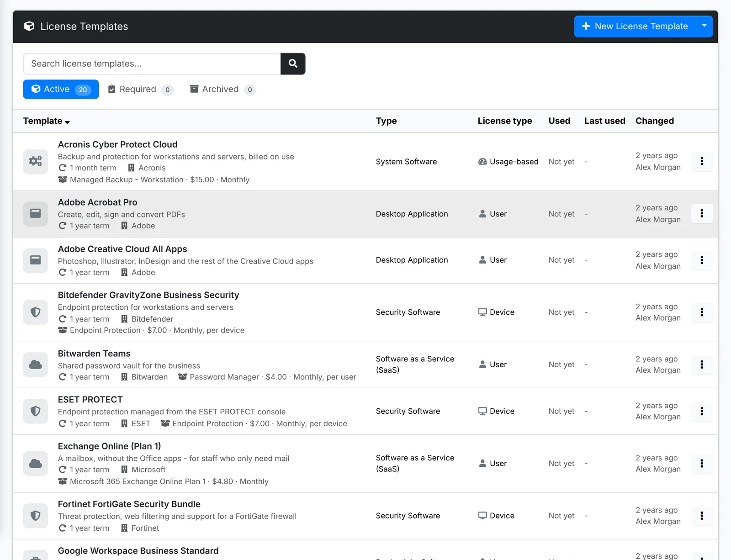Open kebab menu for Exchange Online (Plan 1)

click(x=702, y=463)
